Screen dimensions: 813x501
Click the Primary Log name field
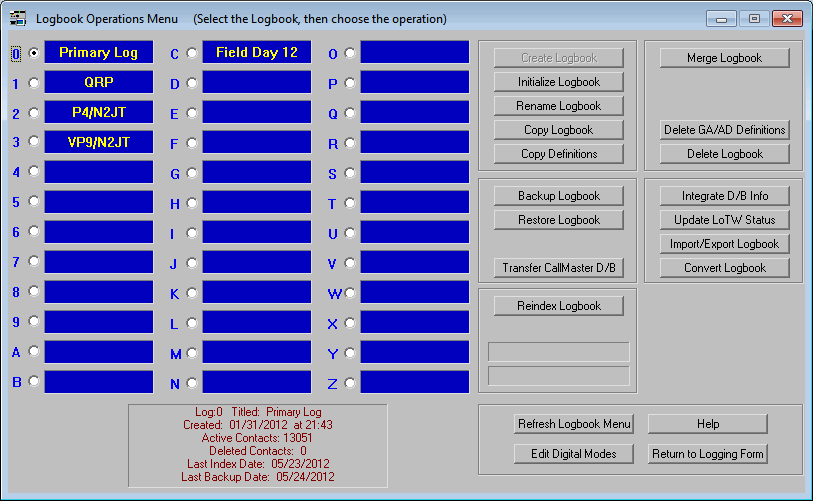point(98,53)
